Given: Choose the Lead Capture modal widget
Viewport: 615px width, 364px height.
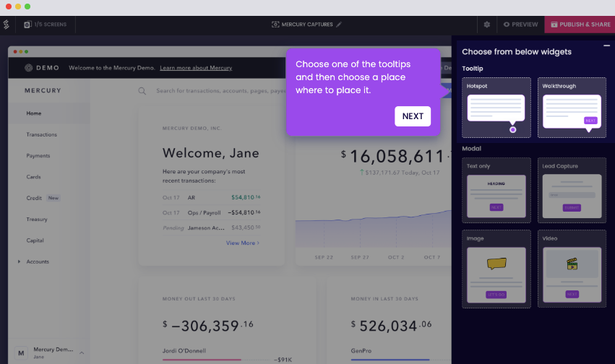Looking at the screenshot, I should (572, 190).
